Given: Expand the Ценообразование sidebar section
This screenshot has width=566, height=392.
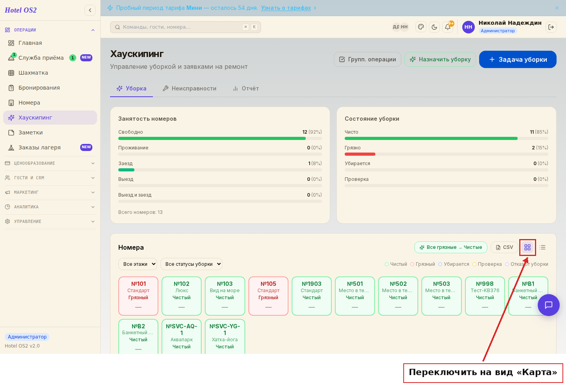Looking at the screenshot, I should click(x=50, y=163).
